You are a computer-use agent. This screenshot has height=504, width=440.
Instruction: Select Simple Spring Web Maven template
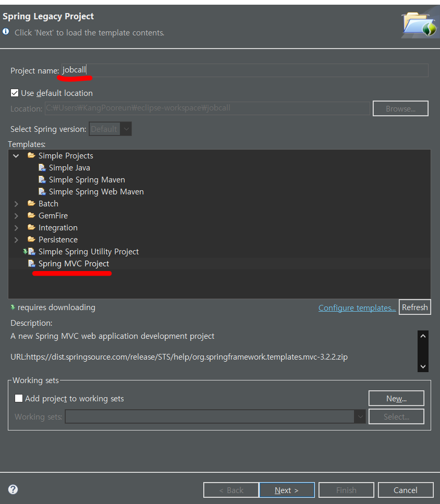click(96, 192)
